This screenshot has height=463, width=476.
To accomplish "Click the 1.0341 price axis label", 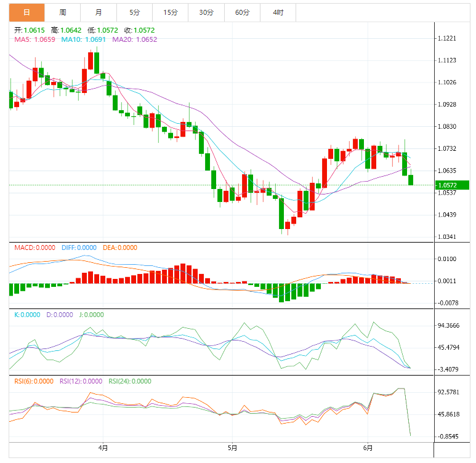I will (447, 237).
